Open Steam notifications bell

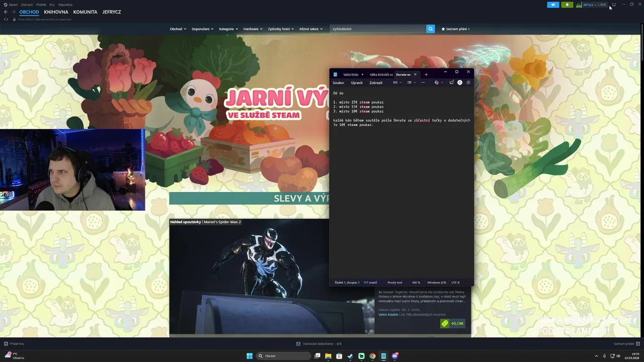tap(568, 5)
